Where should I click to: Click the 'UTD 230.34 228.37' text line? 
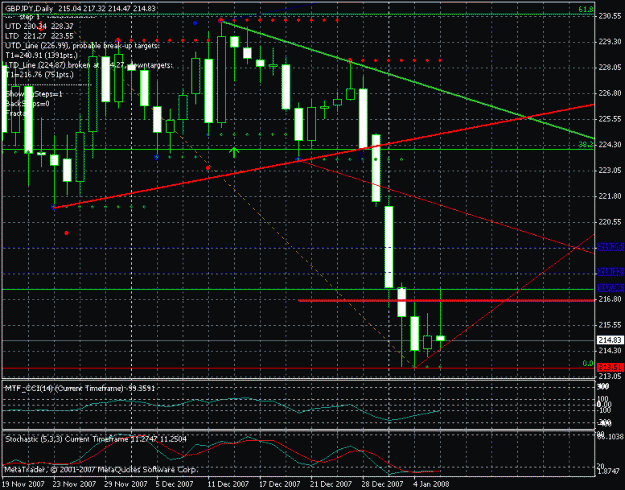pyautogui.click(x=39, y=26)
